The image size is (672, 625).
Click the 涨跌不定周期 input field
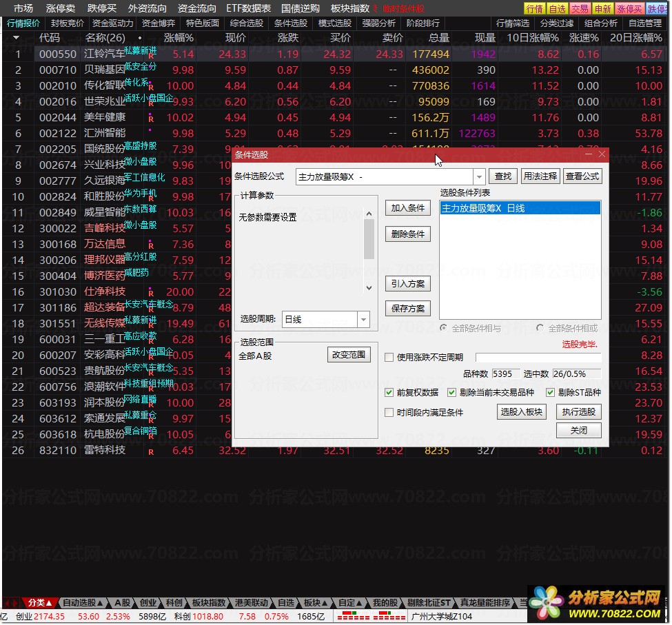(x=538, y=357)
